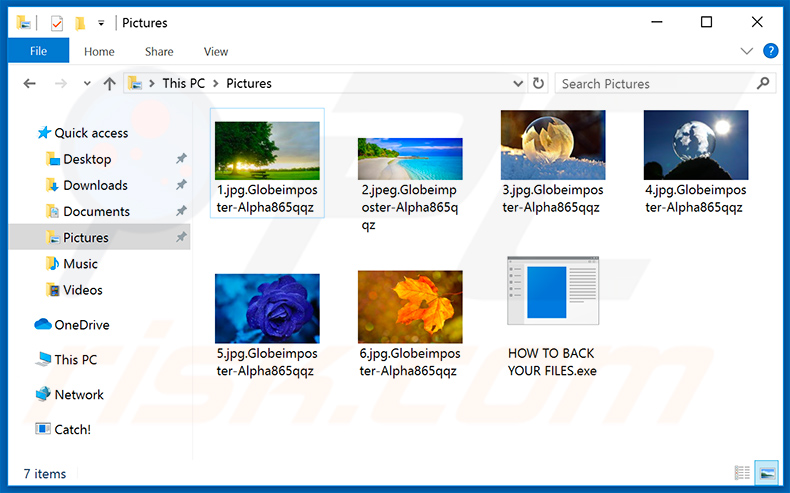The image size is (790, 493).
Task: Expand the chevron before This PC in address bar
Action: point(151,84)
